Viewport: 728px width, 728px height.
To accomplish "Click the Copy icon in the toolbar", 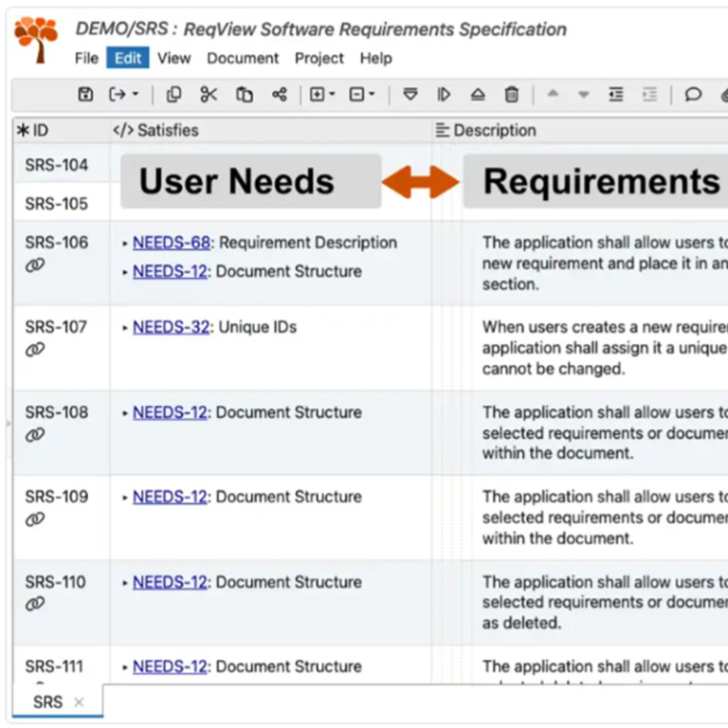I will pos(173,95).
